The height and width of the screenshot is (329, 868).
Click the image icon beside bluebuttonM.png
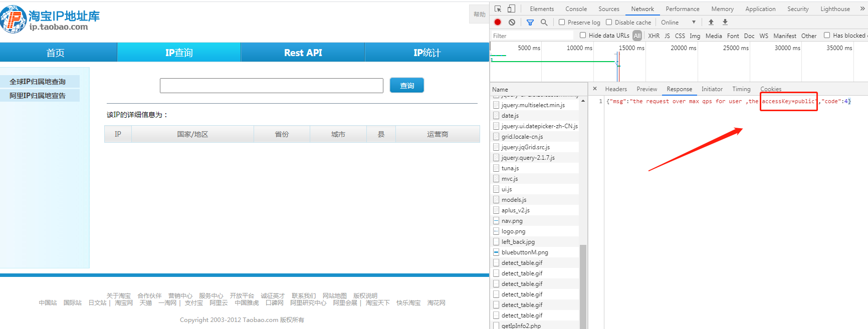(496, 252)
